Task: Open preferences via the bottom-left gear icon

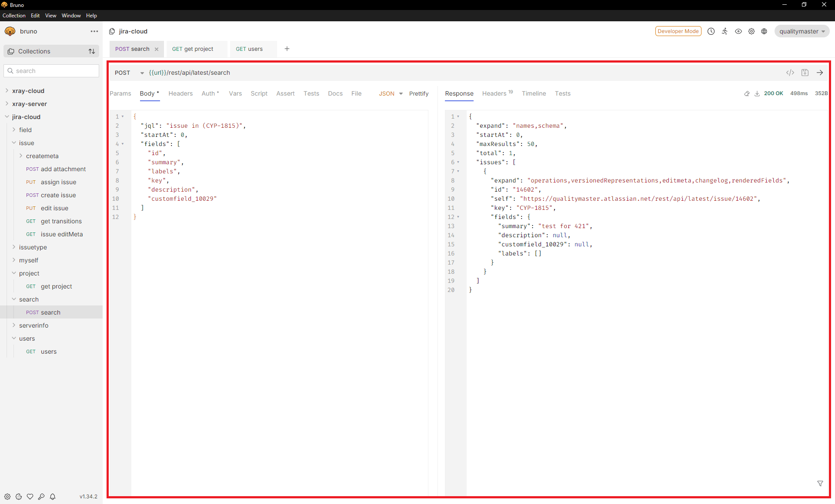Action: pos(7,497)
